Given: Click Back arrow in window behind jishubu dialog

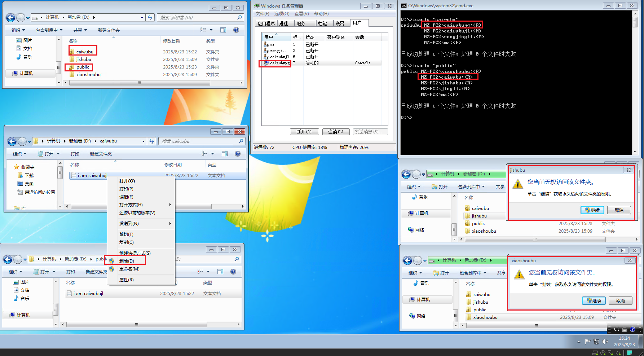Looking at the screenshot, I should pos(406,174).
